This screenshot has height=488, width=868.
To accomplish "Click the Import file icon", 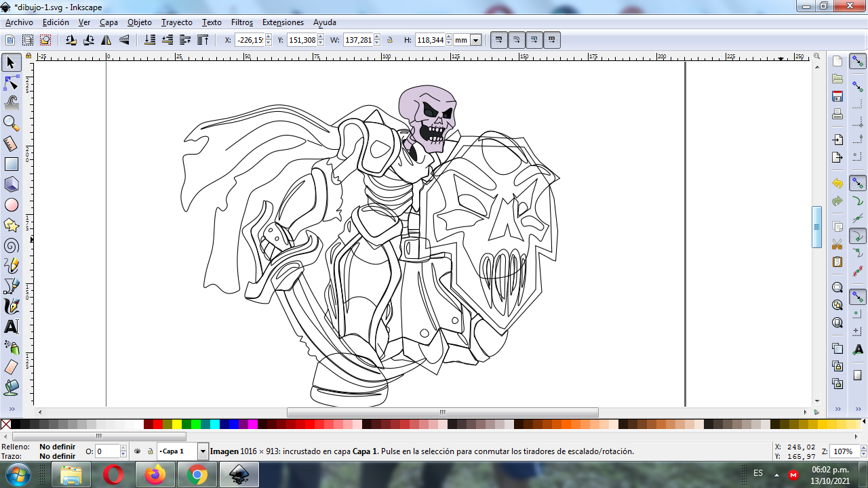I will point(837,140).
